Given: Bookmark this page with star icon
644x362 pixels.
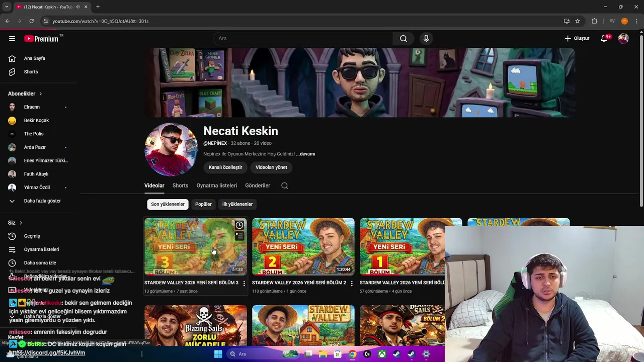Looking at the screenshot, I should 578,21.
